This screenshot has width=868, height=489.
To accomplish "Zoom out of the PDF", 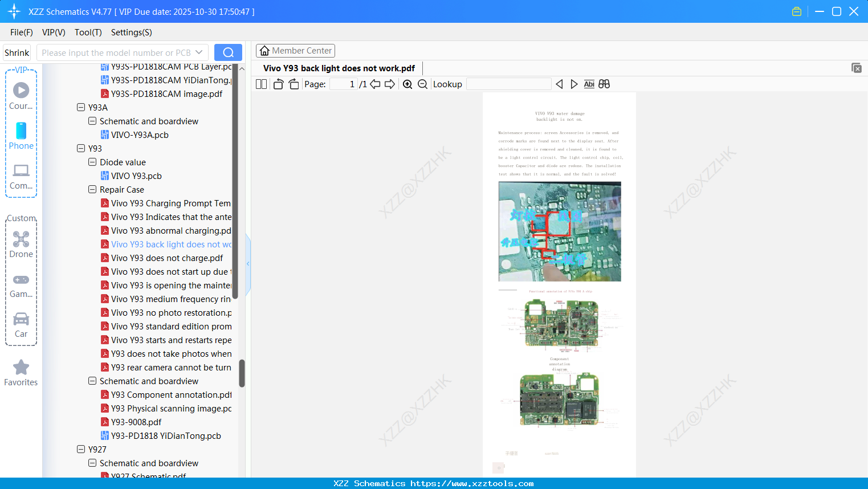I will pyautogui.click(x=422, y=84).
